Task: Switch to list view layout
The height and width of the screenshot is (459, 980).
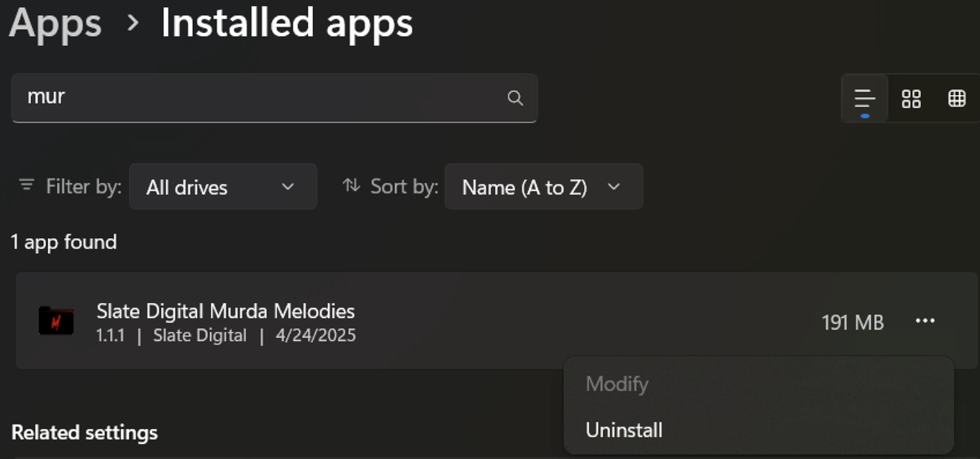Action: pos(865,99)
